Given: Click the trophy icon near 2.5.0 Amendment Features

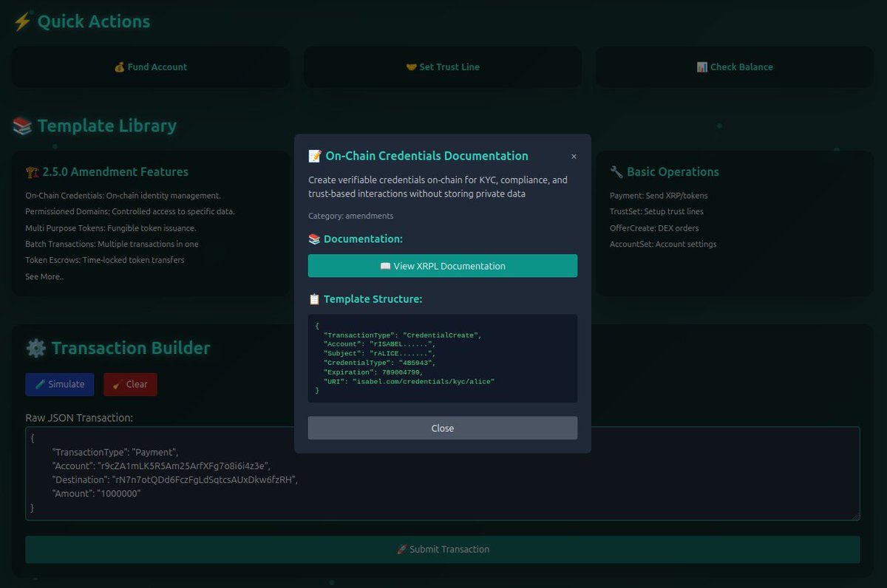Looking at the screenshot, I should (x=31, y=171).
